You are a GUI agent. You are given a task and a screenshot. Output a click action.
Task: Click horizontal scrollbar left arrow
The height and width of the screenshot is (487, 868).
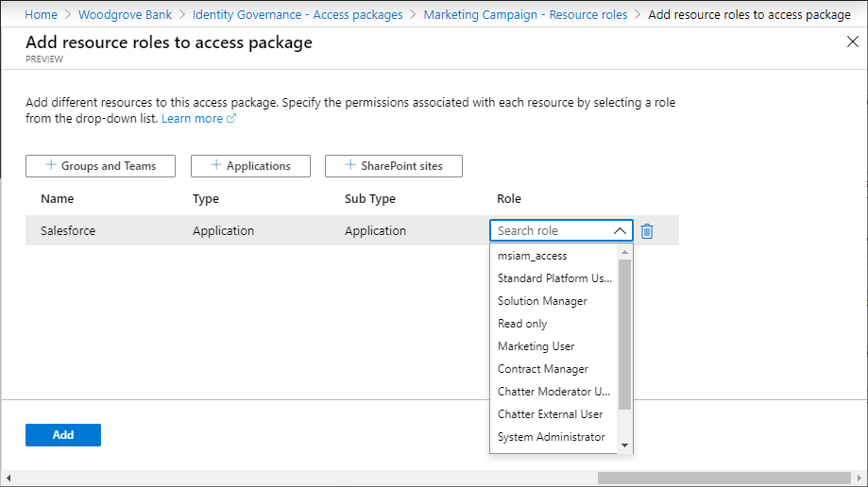[x=9, y=478]
